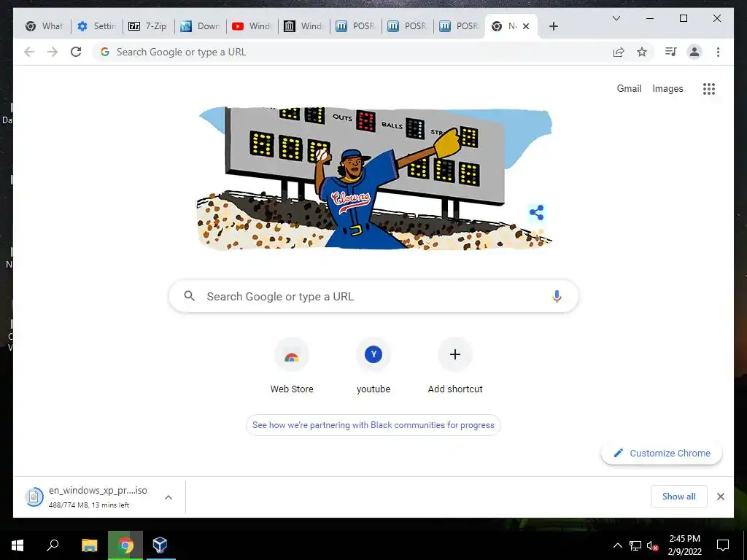This screenshot has width=747, height=560.
Task: Open the Gmail link
Action: point(629,88)
